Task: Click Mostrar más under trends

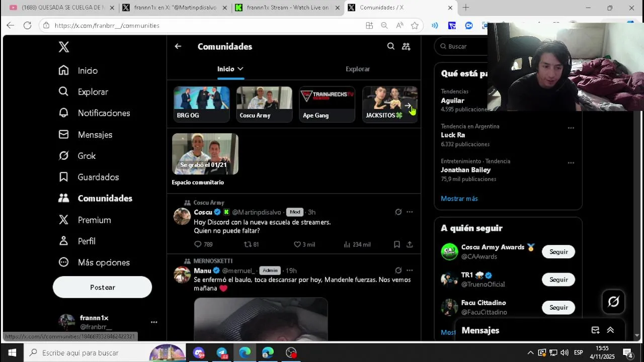Action: point(459,199)
